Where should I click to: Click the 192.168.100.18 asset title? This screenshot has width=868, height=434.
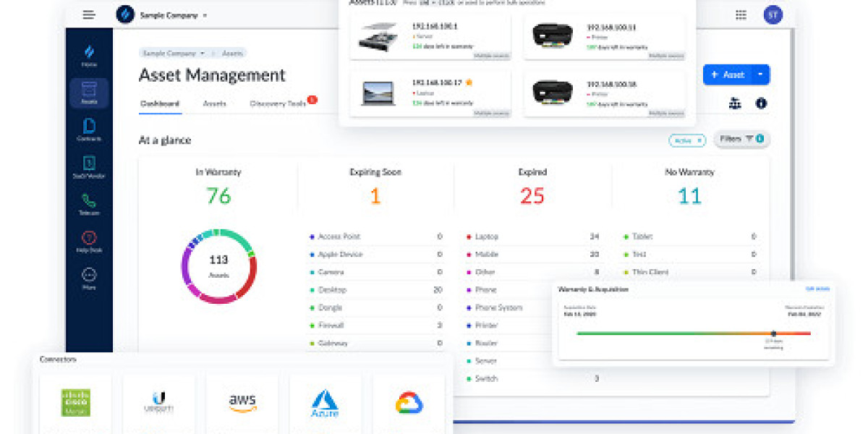tap(611, 83)
